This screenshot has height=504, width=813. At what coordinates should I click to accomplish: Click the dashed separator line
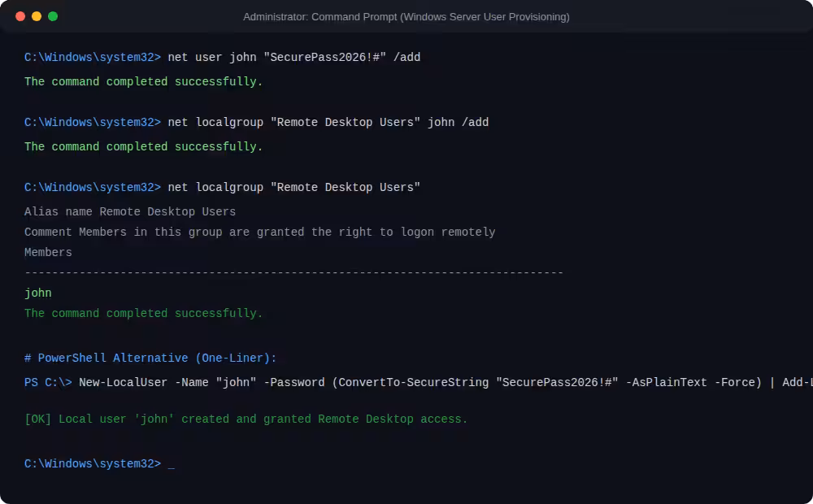[x=294, y=273]
